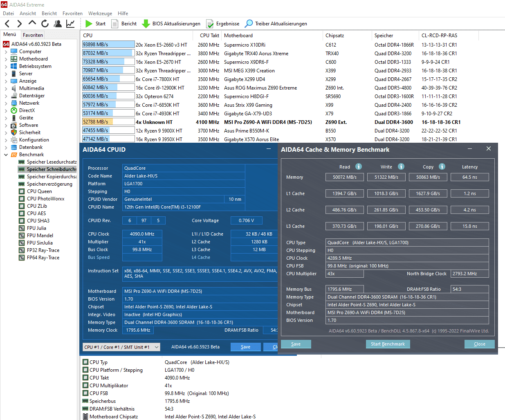This screenshot has height=420, width=505.
Task: Open Speicherverzögerung memory icon
Action: click(22, 184)
